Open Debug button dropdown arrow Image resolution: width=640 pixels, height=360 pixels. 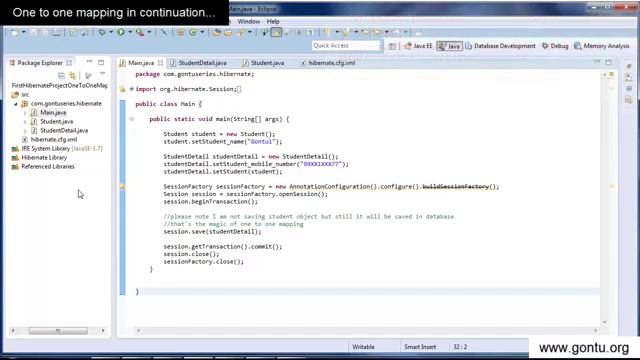click(111, 32)
